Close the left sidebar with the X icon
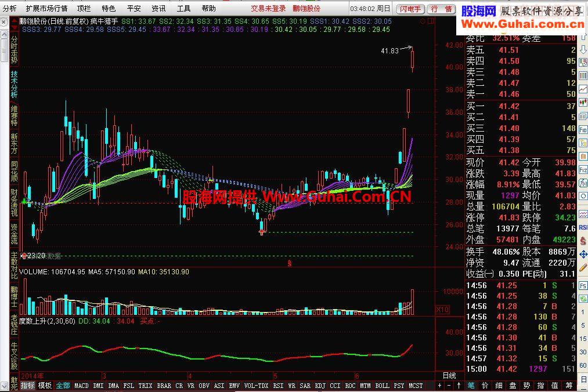The width and height of the screenshot is (588, 392). pyautogui.click(x=3, y=23)
